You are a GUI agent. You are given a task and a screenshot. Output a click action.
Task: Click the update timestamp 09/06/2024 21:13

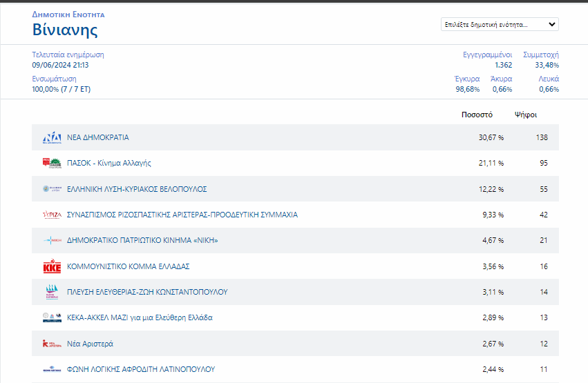coord(60,65)
